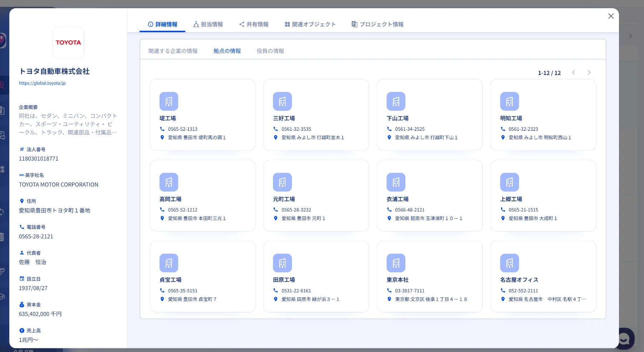Image resolution: width=644 pixels, height=352 pixels.
Task: Go to previous page of locations
Action: tap(573, 73)
